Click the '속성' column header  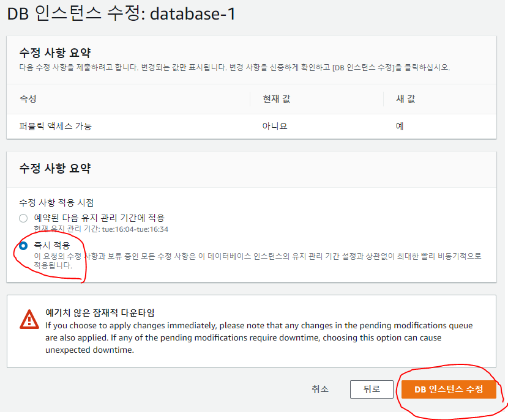28,99
